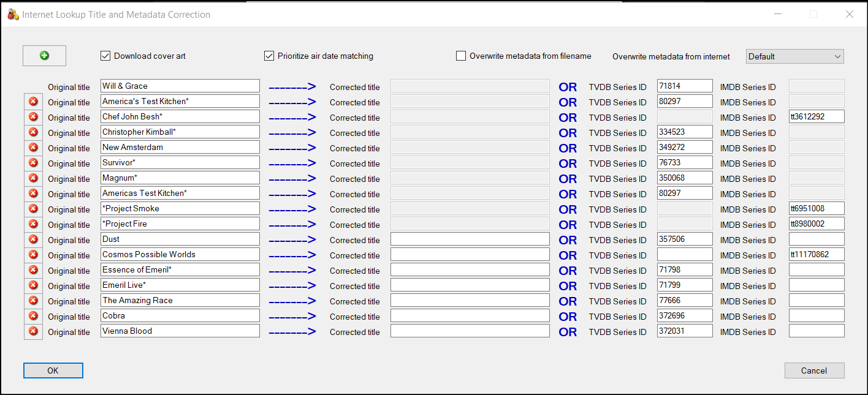This screenshot has width=868, height=395.
Task: Delete the New Amsterdam row
Action: 33,148
